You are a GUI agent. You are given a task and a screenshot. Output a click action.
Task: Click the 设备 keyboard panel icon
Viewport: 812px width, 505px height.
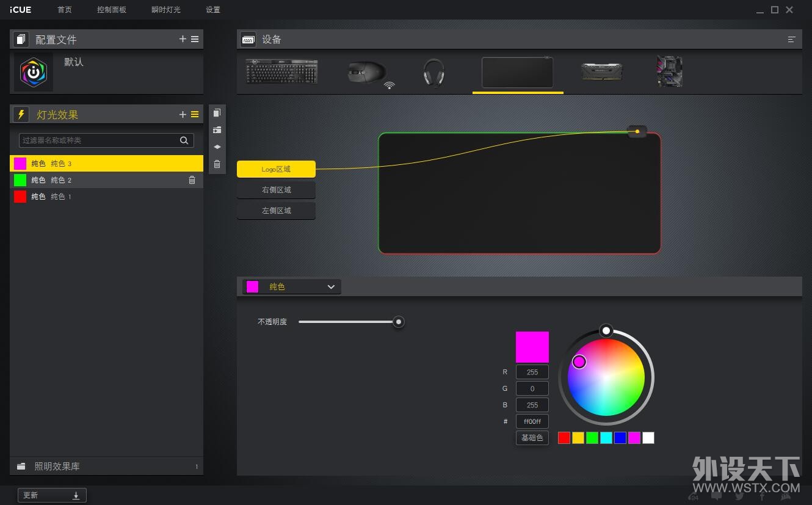tap(248, 39)
